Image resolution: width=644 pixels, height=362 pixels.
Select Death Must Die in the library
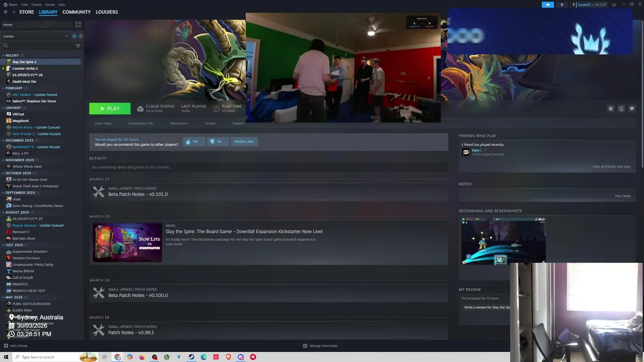(x=24, y=81)
